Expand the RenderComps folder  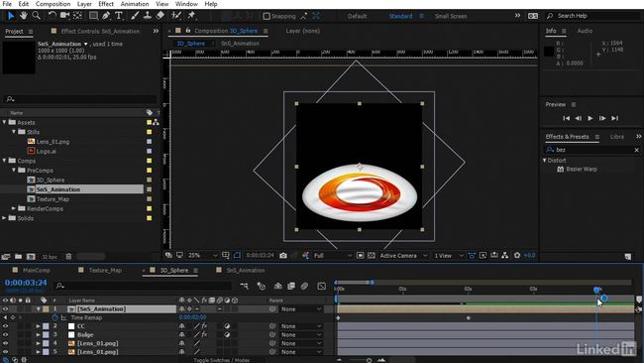pos(14,208)
